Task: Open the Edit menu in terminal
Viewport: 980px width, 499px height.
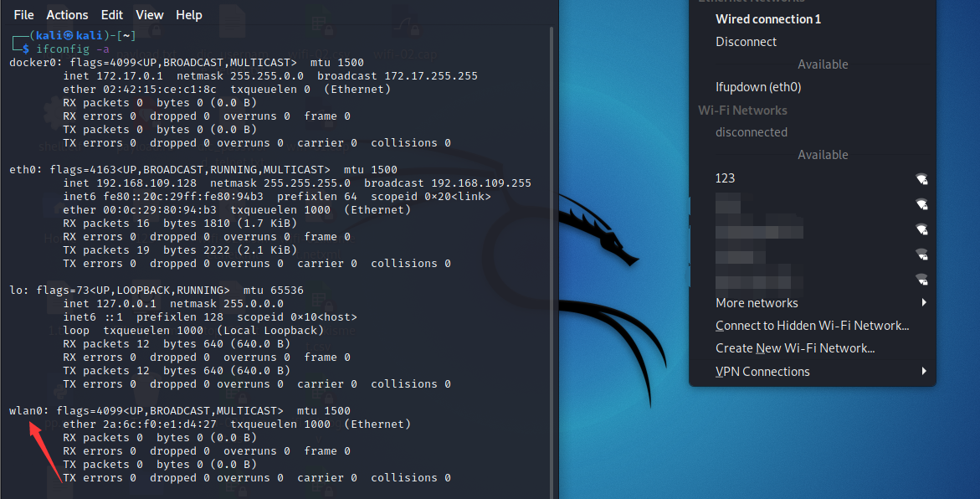Action: pos(112,14)
